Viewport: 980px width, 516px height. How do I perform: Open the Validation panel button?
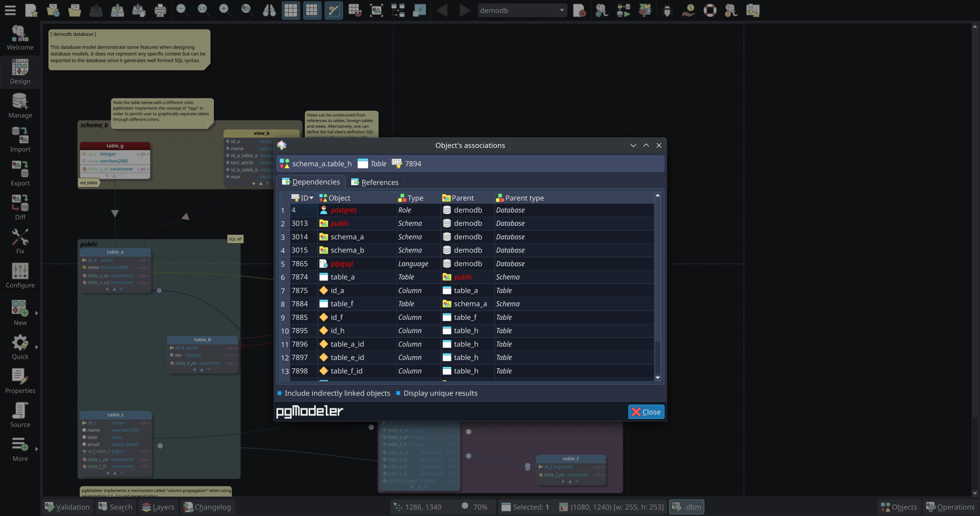click(67, 507)
